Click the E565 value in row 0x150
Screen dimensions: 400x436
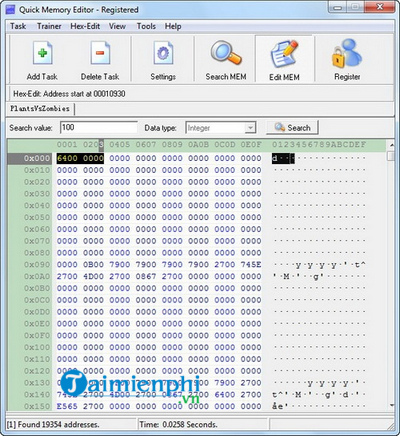[67, 406]
